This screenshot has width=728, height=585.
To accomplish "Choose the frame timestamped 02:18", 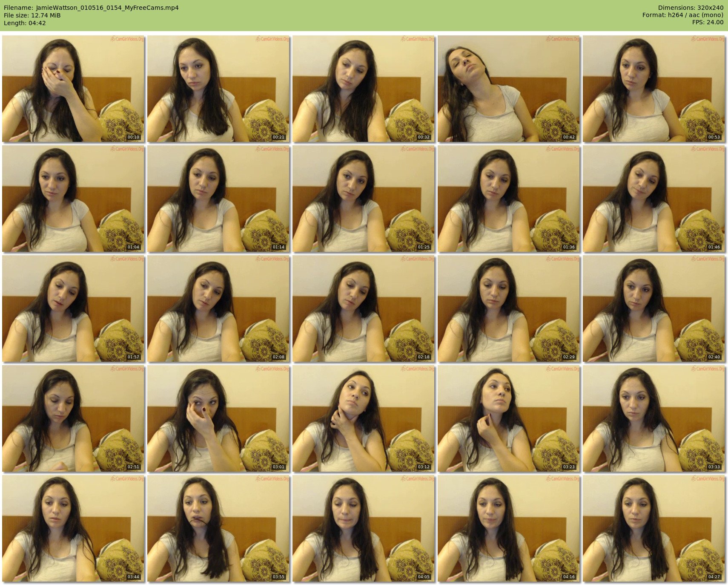I will pyautogui.click(x=364, y=308).
